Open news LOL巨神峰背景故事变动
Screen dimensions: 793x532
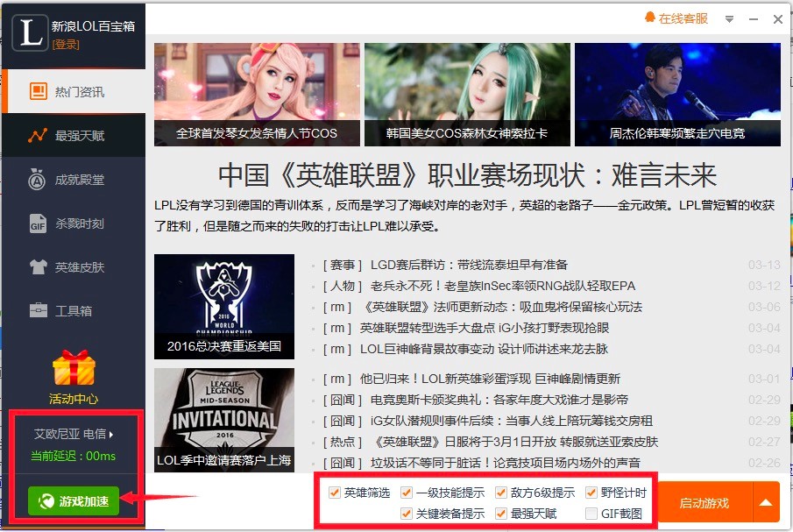(x=484, y=349)
